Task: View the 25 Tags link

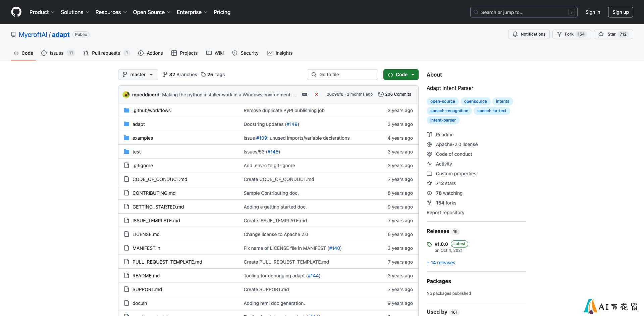Action: pyautogui.click(x=213, y=75)
